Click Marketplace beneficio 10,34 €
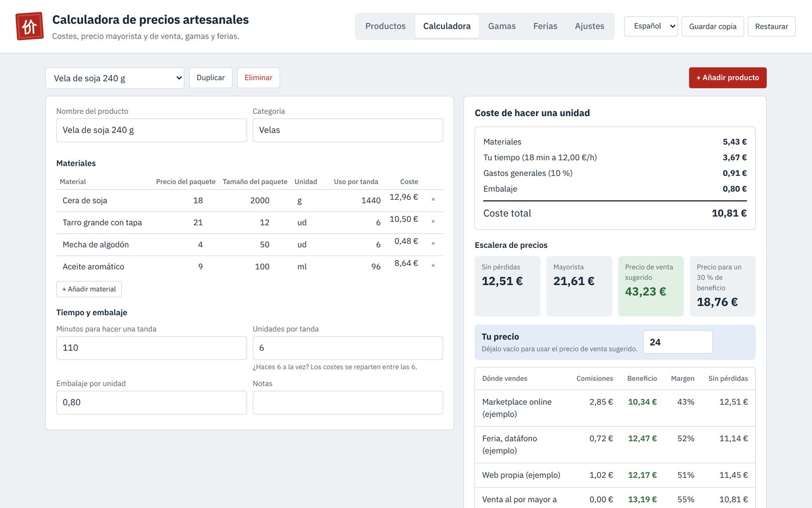Viewport: 812px width, 508px height. (643, 402)
